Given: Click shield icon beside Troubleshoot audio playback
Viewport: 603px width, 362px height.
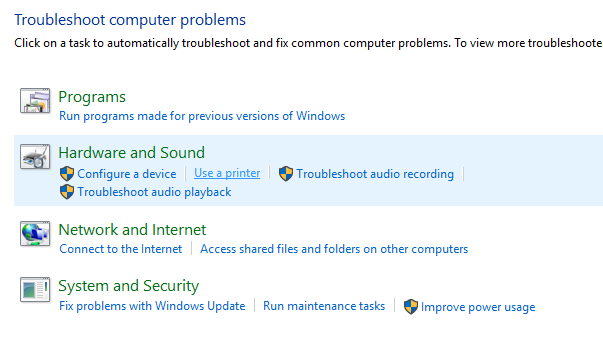Looking at the screenshot, I should click(67, 192).
